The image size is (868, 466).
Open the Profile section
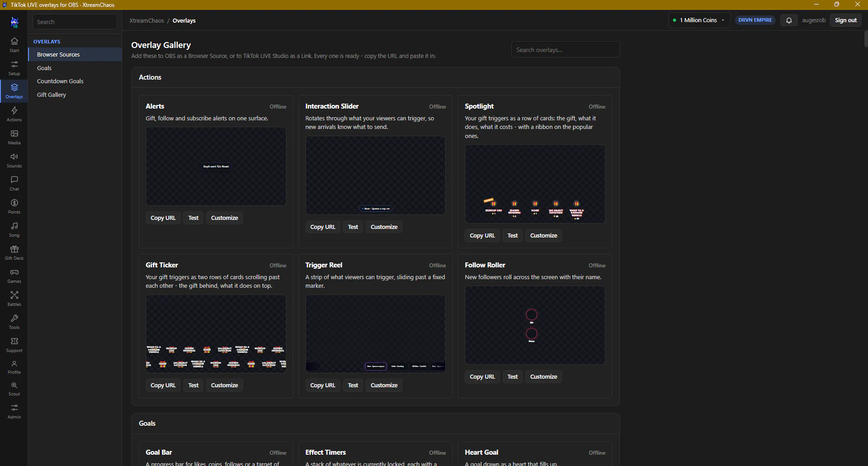point(14,367)
